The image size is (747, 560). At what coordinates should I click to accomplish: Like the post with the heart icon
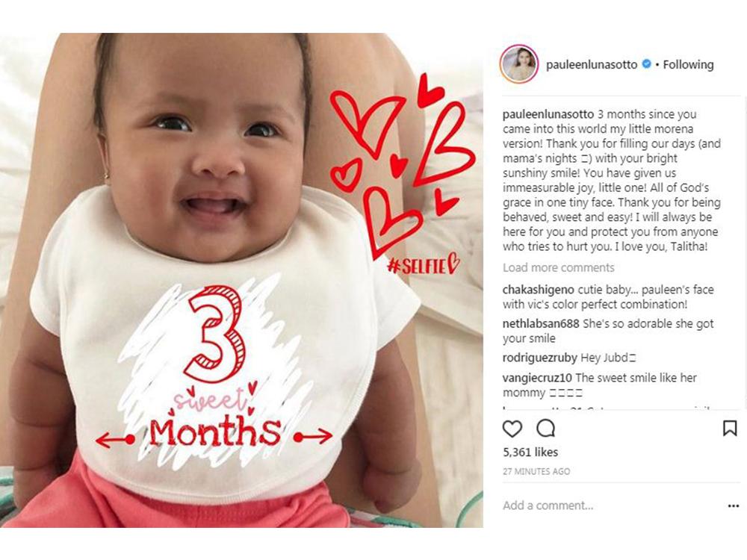512,429
